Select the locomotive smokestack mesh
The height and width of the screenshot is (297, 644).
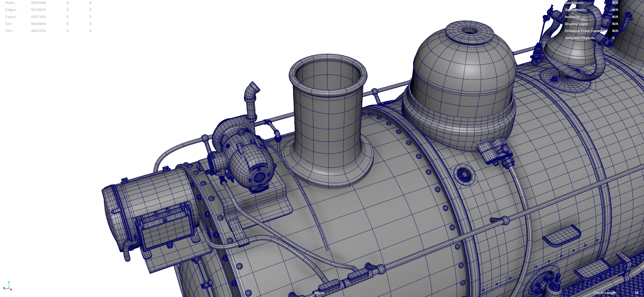tap(328, 120)
